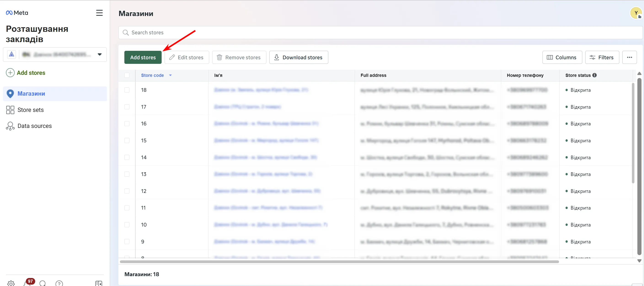Screen dimensions: 644x286
Task: Collapse the left sidebar panel
Action: [99, 283]
